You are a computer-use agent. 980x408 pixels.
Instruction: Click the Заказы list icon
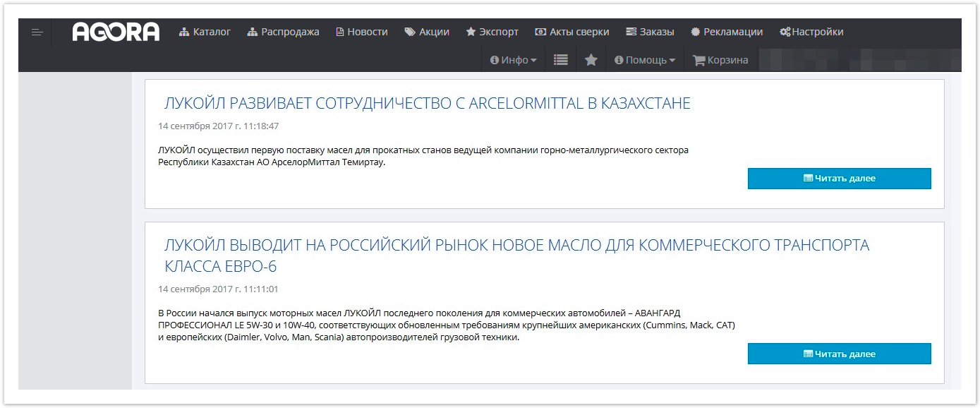631,32
